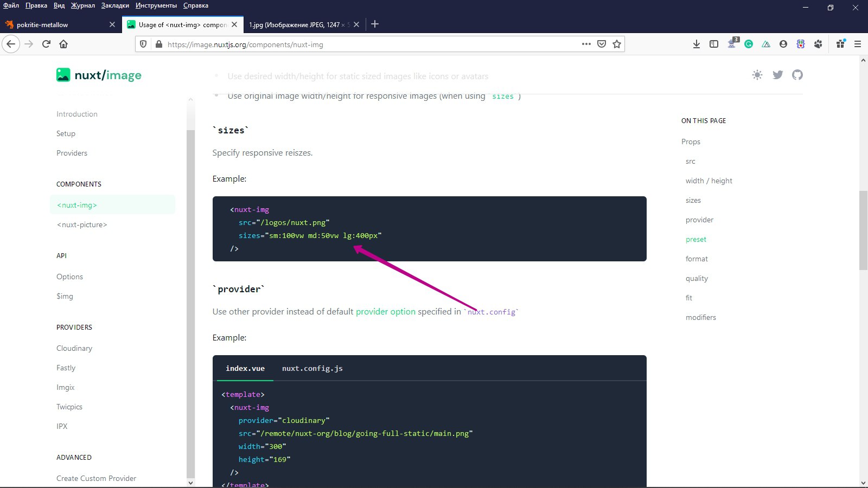Image resolution: width=868 pixels, height=488 pixels.
Task: Open the What's New gift icon
Action: coord(840,43)
